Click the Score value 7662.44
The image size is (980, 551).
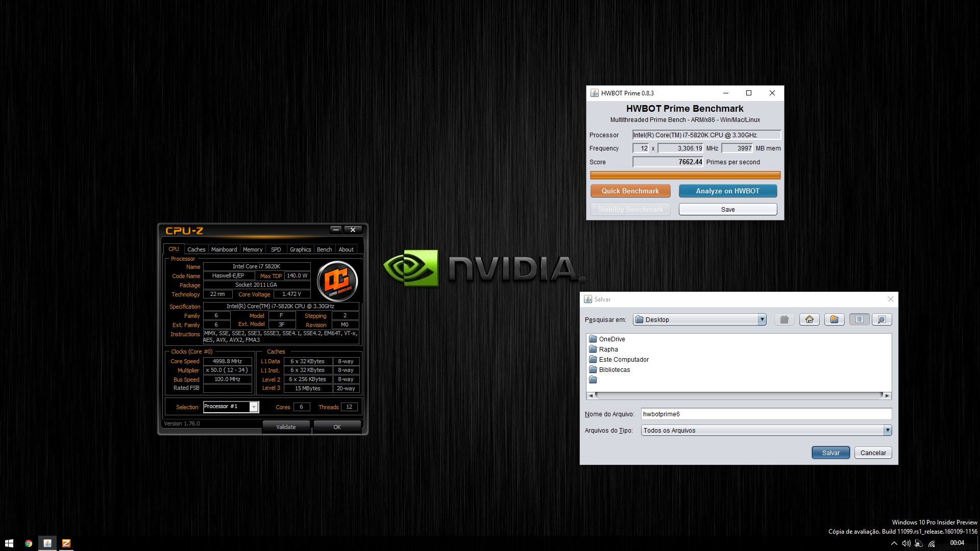[x=668, y=162]
